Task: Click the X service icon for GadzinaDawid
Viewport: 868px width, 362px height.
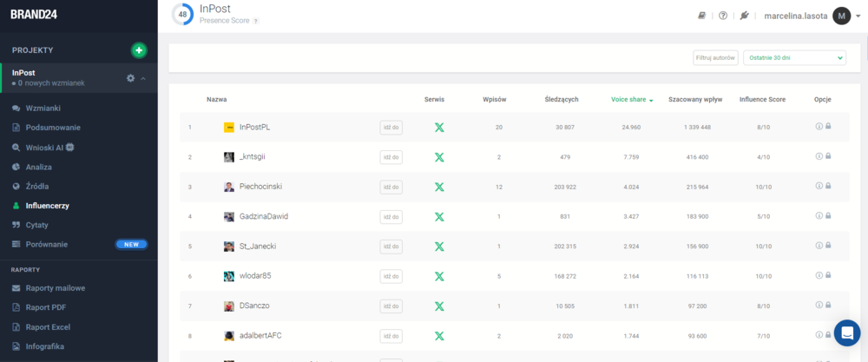Action: 439,217
